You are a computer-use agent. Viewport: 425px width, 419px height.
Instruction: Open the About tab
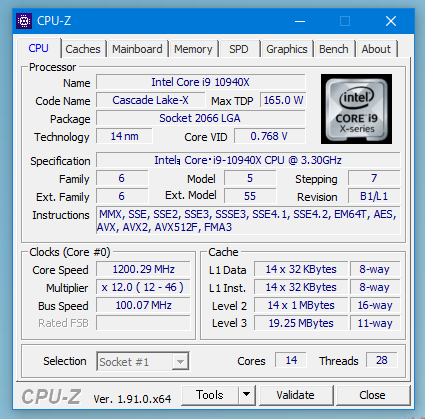click(x=376, y=49)
